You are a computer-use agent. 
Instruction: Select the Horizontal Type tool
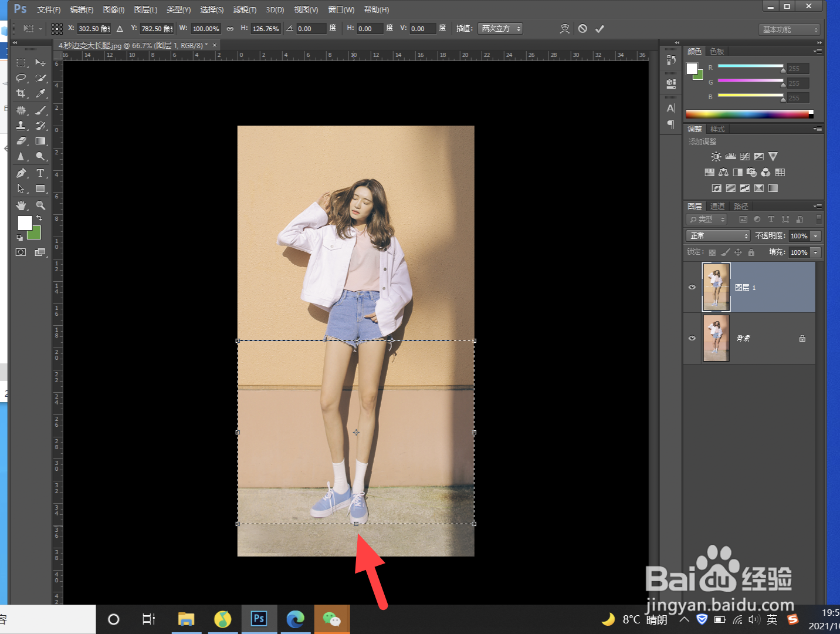[40, 173]
